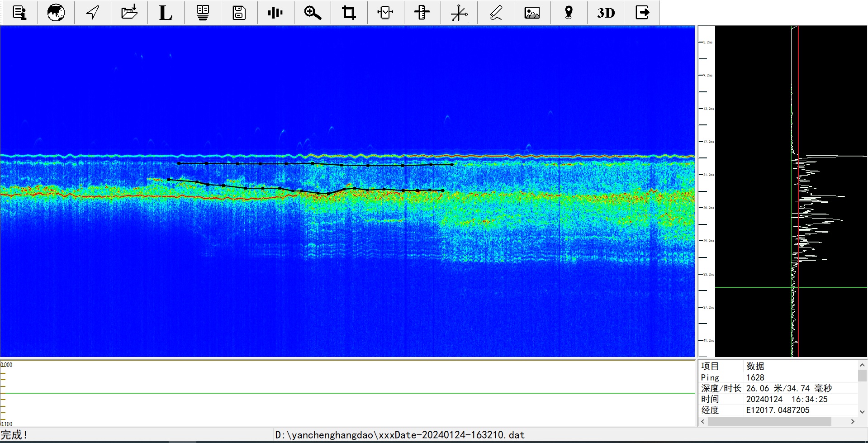Select the pencil drawing tool

coord(496,13)
